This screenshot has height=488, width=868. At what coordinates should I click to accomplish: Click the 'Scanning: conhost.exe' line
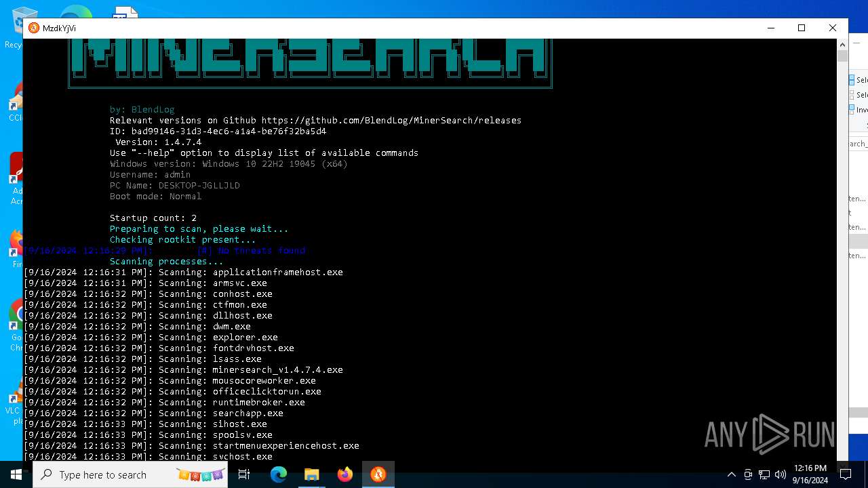[x=148, y=293]
